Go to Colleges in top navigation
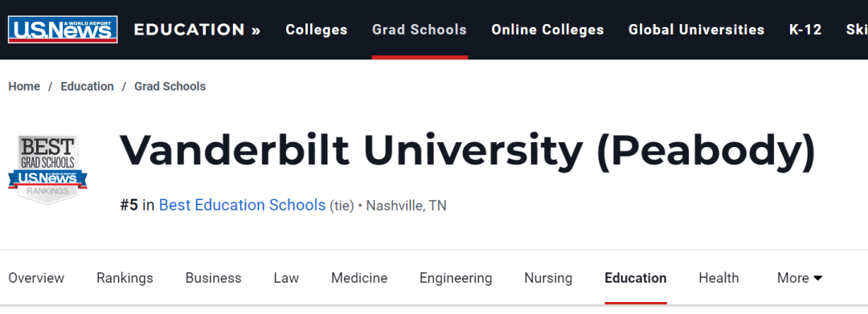Viewport: 868px width, 314px height. click(x=317, y=29)
